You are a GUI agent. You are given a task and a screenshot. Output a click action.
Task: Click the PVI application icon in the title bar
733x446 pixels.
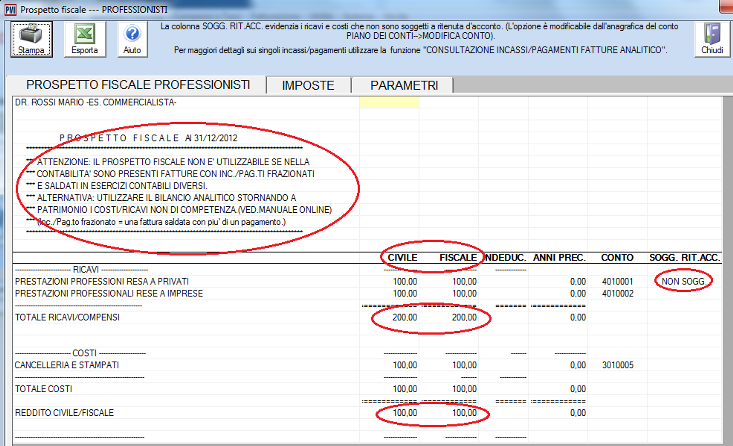pyautogui.click(x=9, y=8)
